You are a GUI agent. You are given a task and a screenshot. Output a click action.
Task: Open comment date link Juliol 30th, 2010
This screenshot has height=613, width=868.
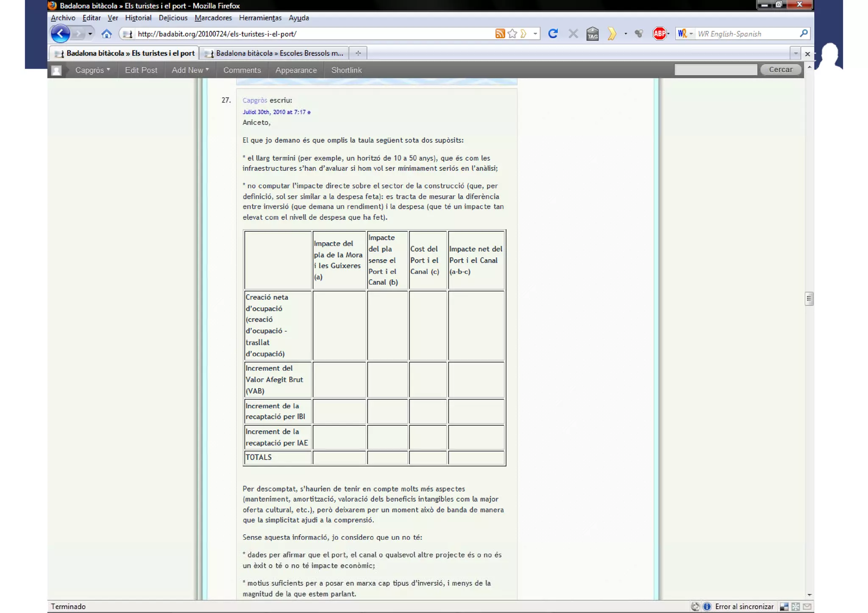pyautogui.click(x=276, y=112)
